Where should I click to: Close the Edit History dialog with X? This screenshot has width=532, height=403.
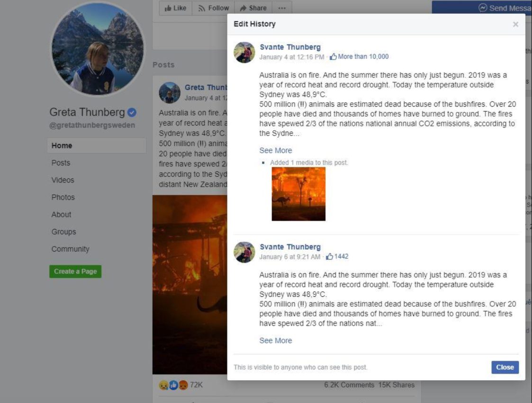[x=515, y=24]
